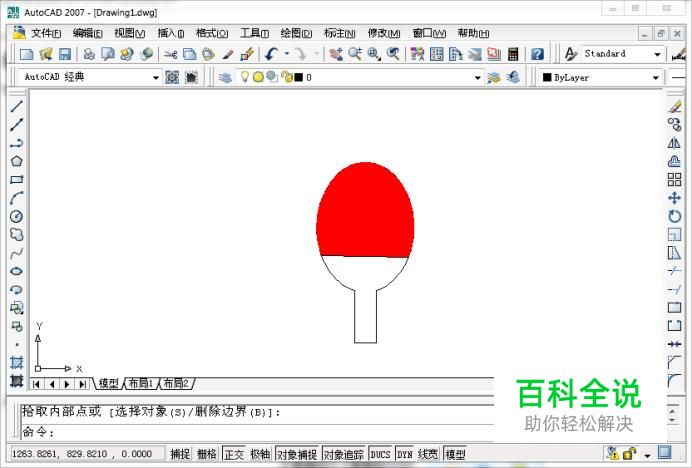Toggle 对象追踪 object tracking
692x468 pixels.
[x=344, y=454]
